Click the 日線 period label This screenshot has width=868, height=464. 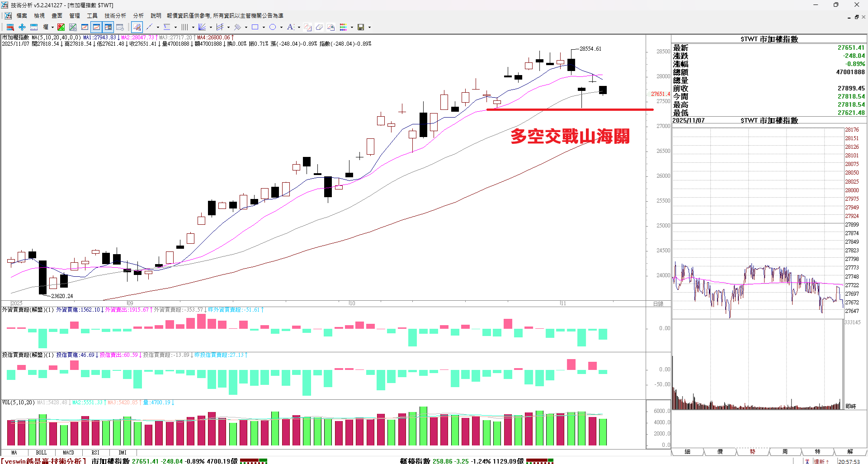658,303
